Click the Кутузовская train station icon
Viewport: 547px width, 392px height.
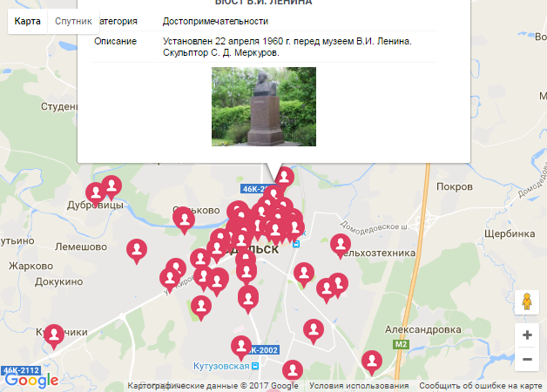click(x=255, y=366)
